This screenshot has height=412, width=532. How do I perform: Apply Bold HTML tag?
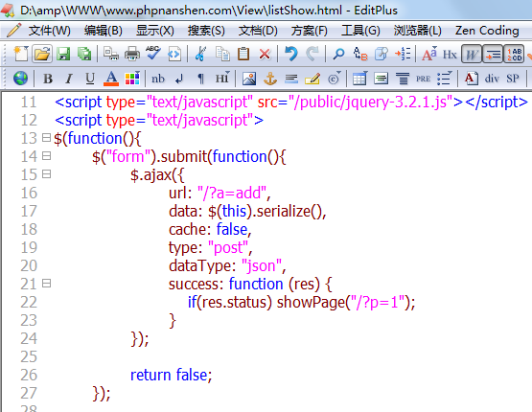(48, 79)
